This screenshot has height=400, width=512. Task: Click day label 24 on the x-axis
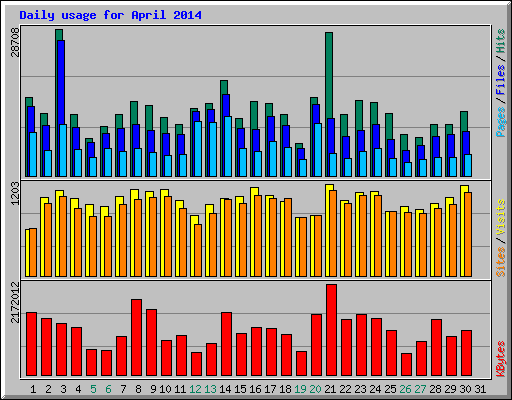[x=375, y=389]
